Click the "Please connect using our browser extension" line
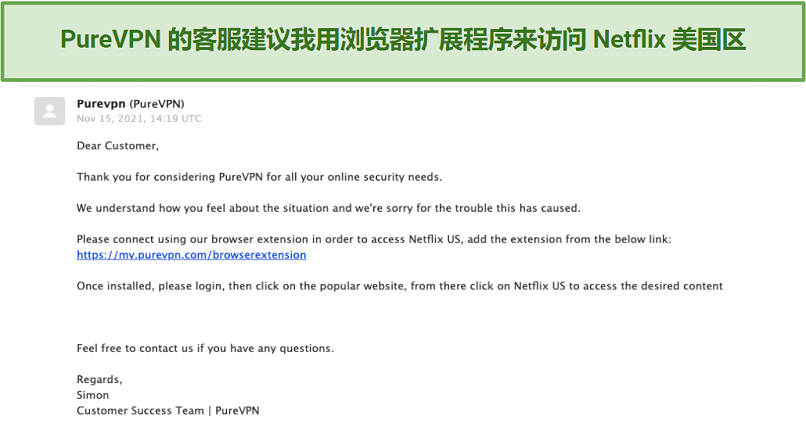The height and width of the screenshot is (448, 806). point(374,239)
